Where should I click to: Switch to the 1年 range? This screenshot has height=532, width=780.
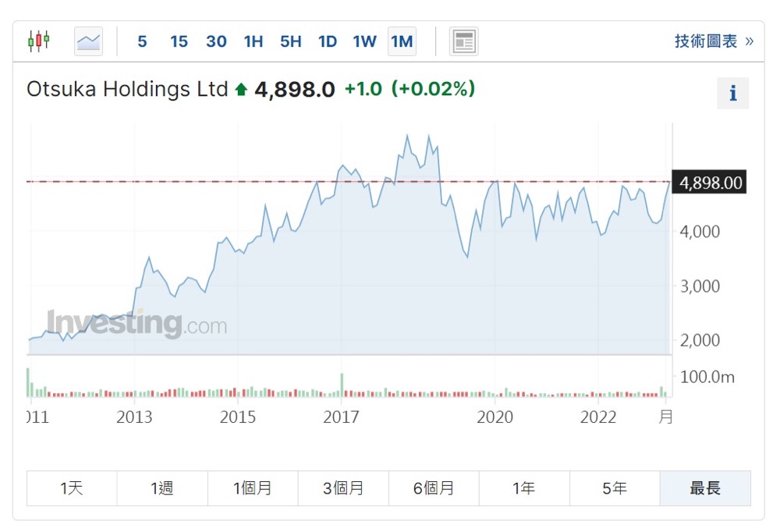[x=524, y=488]
